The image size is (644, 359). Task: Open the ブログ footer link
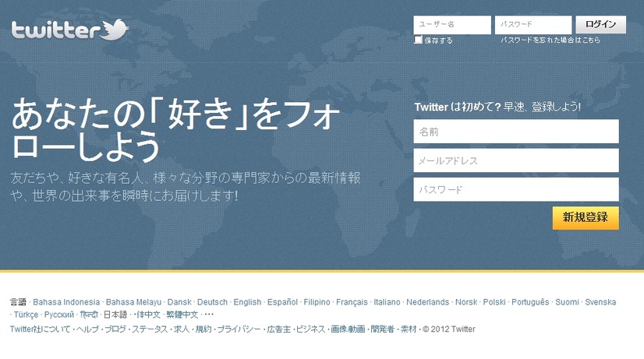(115, 329)
